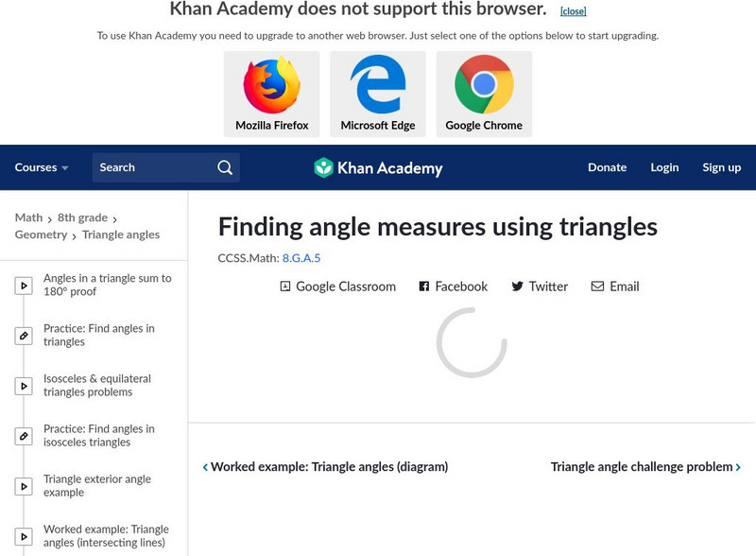Open the 8.G.A.5 standard link
Screen dimensions: 756x556
coord(301,257)
